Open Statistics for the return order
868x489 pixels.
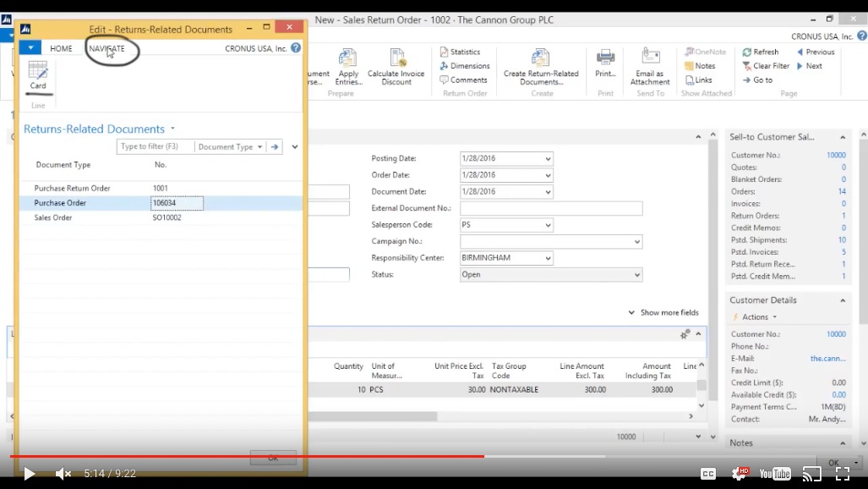(460, 52)
